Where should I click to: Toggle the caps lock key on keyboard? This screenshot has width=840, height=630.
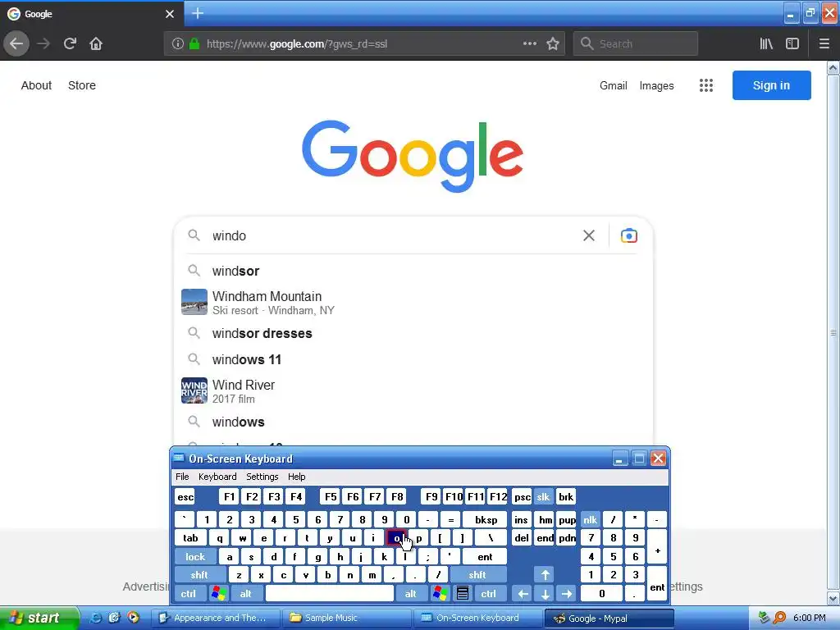click(195, 557)
